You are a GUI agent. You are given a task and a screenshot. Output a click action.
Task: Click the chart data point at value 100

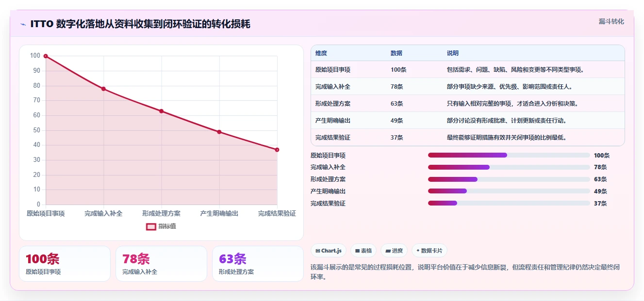[x=46, y=56]
